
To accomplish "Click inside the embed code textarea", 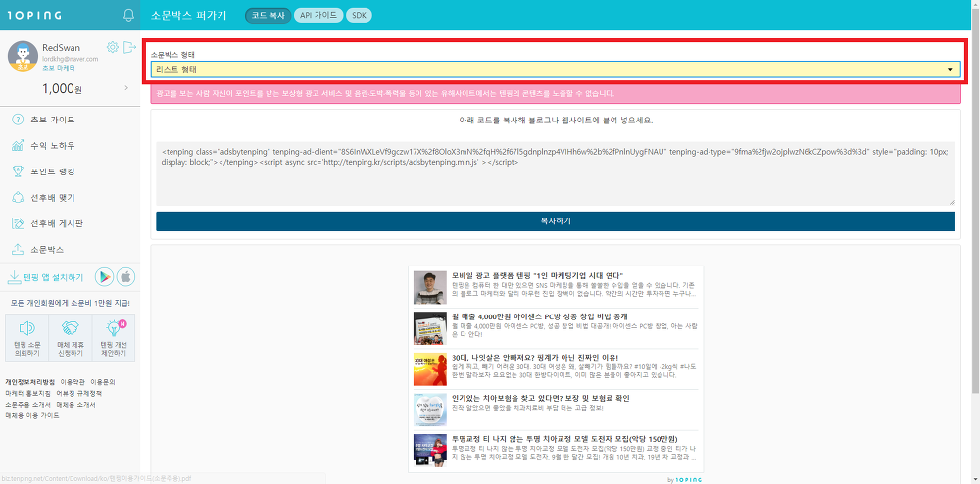I will (556, 173).
